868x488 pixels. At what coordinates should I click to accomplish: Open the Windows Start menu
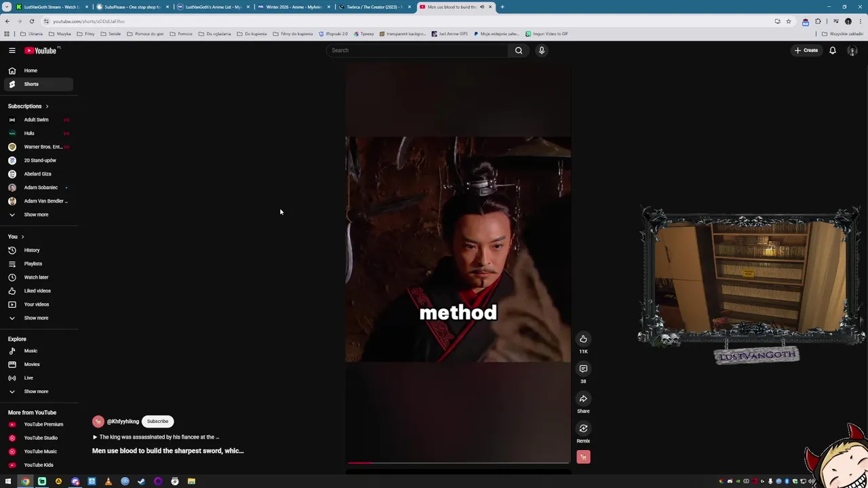pyautogui.click(x=8, y=481)
